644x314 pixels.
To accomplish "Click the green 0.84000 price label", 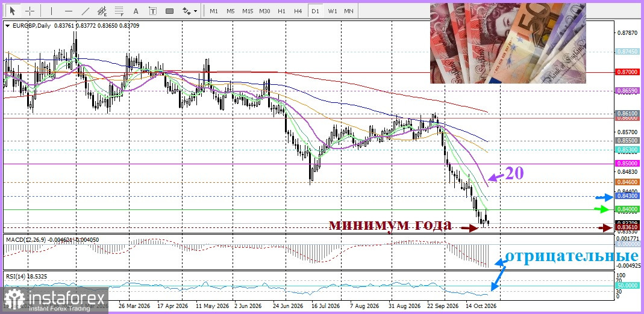I will point(627,209).
